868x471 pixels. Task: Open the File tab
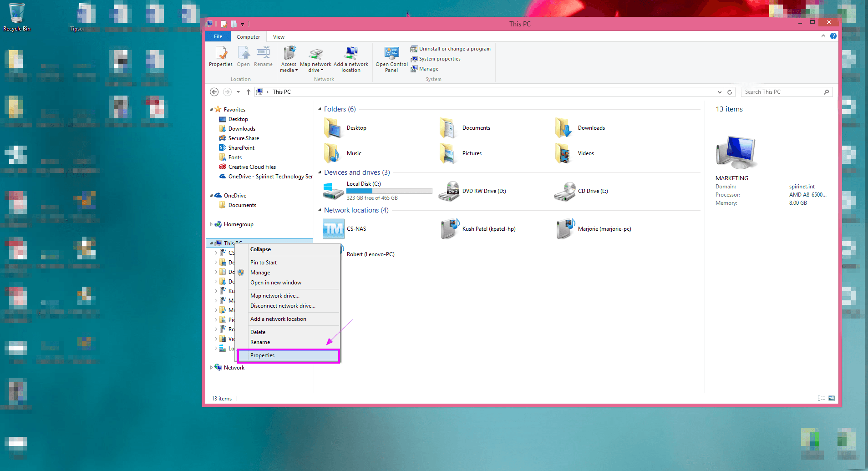[218, 36]
